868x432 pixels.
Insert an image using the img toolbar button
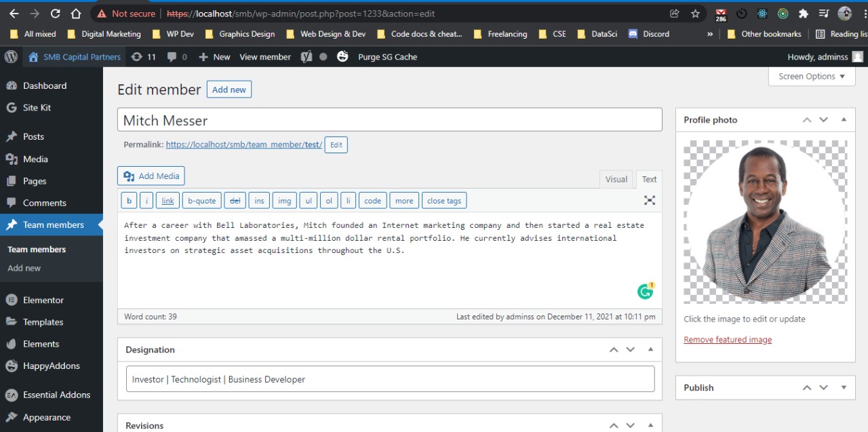point(284,200)
